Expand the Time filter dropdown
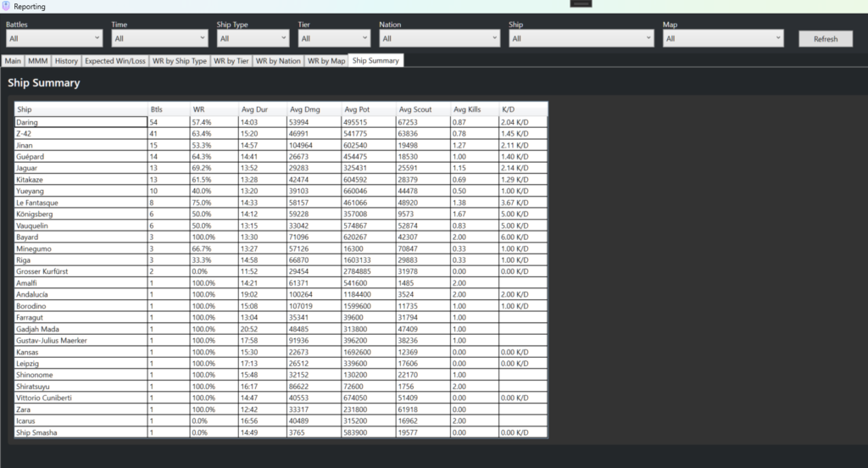The image size is (868, 468). point(159,38)
